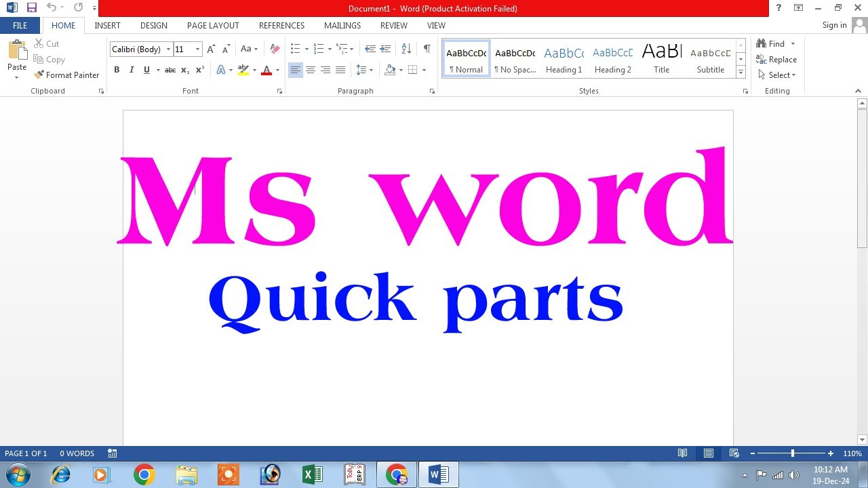
Task: Click the Replace button
Action: [776, 60]
